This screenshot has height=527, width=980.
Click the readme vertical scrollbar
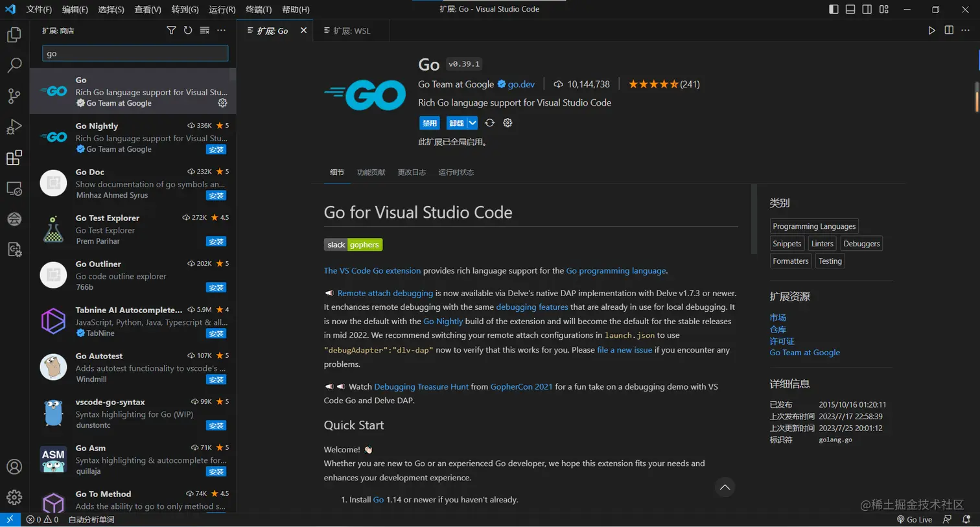(x=754, y=219)
